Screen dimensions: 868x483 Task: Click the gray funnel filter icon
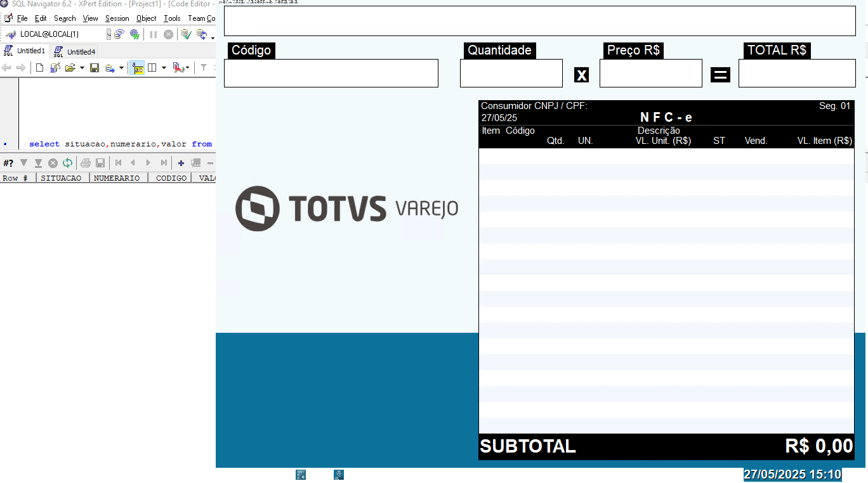(x=203, y=68)
